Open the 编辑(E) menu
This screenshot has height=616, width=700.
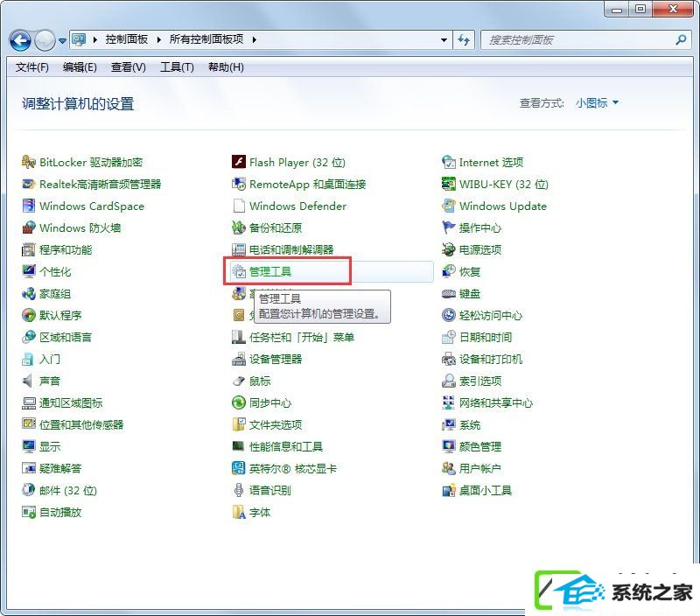80,67
